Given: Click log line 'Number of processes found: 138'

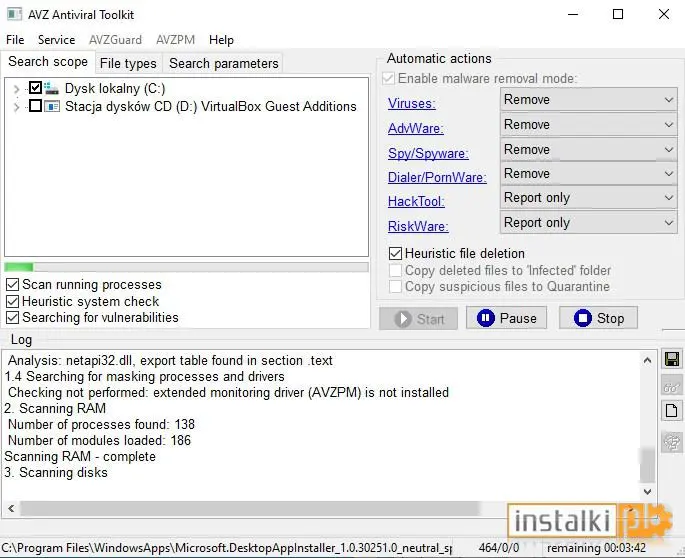Looking at the screenshot, I should [x=101, y=424].
